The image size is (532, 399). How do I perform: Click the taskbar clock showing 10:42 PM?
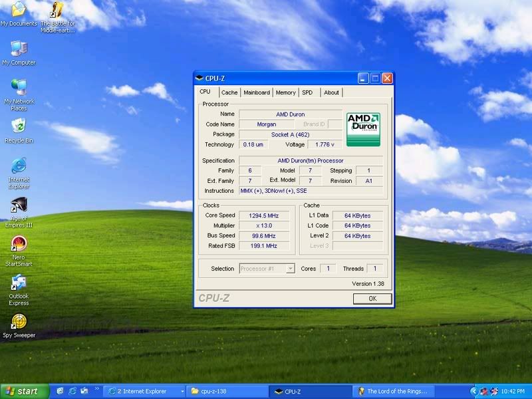(513, 392)
